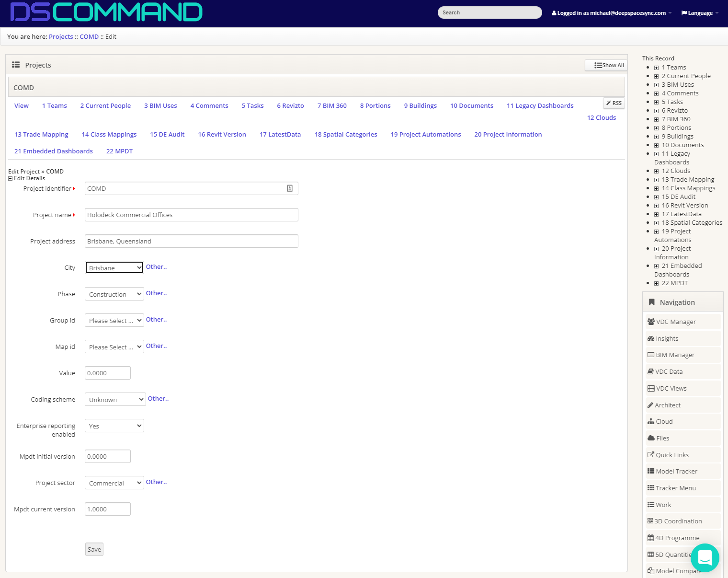Click the Value input field
Image resolution: width=728 pixels, height=578 pixels.
point(108,373)
